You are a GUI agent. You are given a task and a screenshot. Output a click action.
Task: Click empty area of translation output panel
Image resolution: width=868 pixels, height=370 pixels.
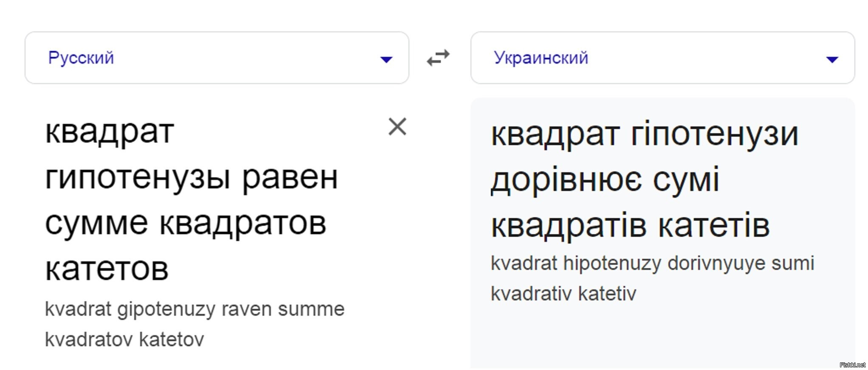point(662,335)
